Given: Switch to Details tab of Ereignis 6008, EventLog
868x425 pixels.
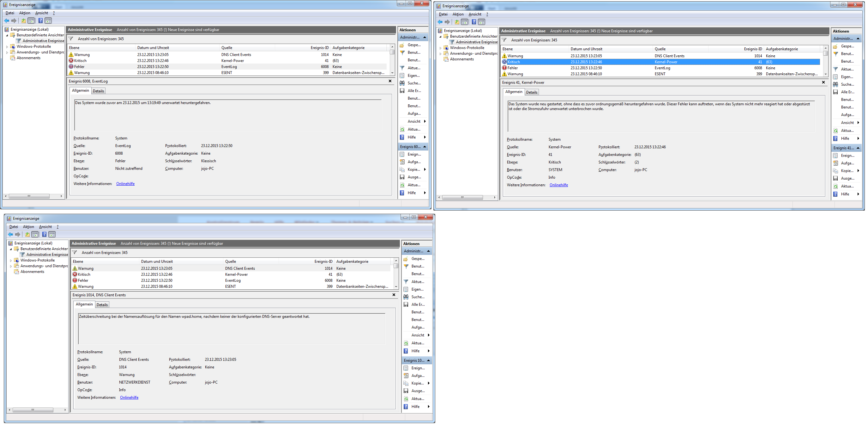Looking at the screenshot, I should click(98, 91).
